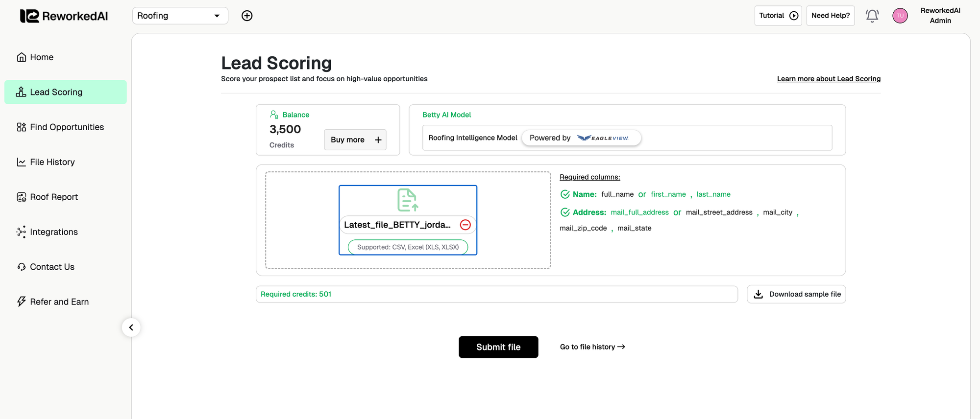Follow the Learn more about Lead Scoring link
This screenshot has width=980, height=419.
click(829, 79)
